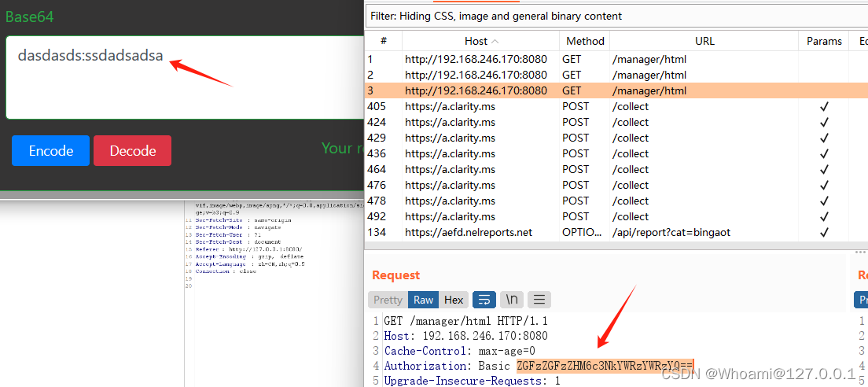
Task: Toggle the \n non-printable characters button
Action: (512, 300)
